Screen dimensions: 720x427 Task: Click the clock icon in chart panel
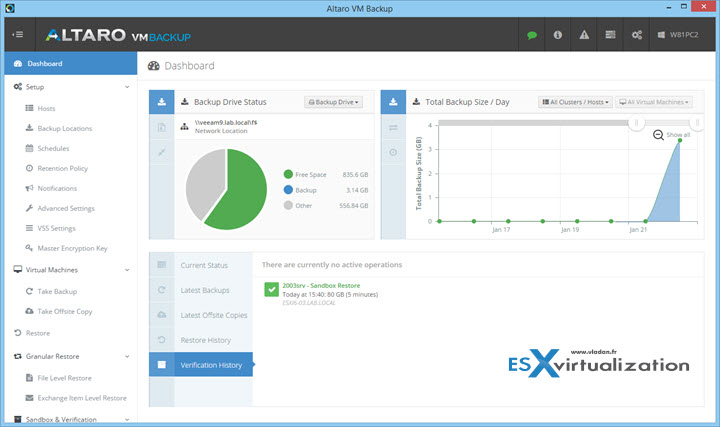tap(393, 152)
